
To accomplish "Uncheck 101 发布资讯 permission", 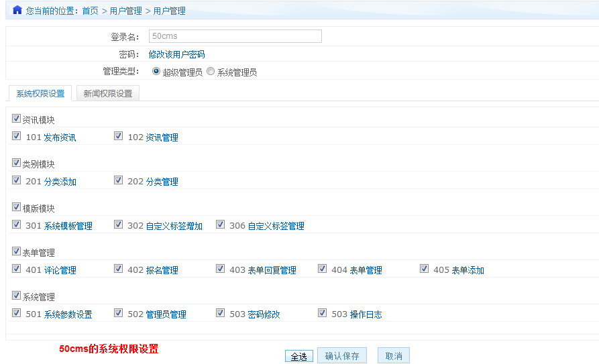I will click(16, 136).
